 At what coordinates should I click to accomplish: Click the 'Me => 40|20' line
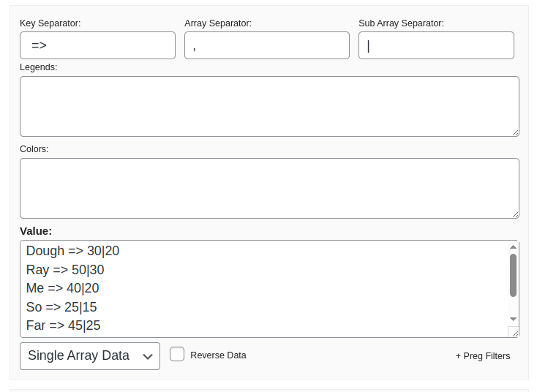63,288
